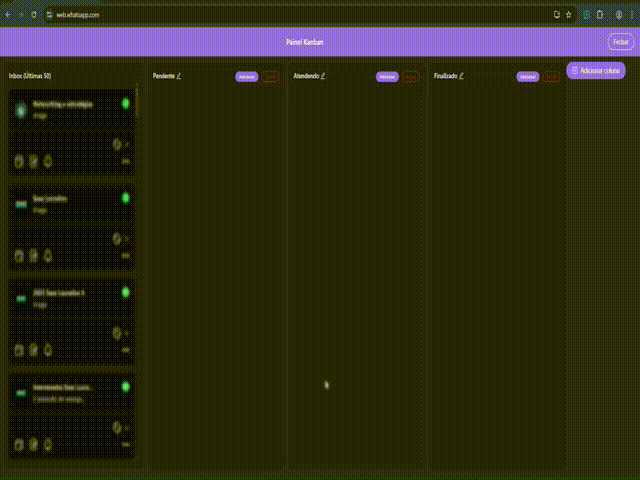The height and width of the screenshot is (480, 640).
Task: Edit the Atendendo column name via pencil
Action: click(x=323, y=75)
